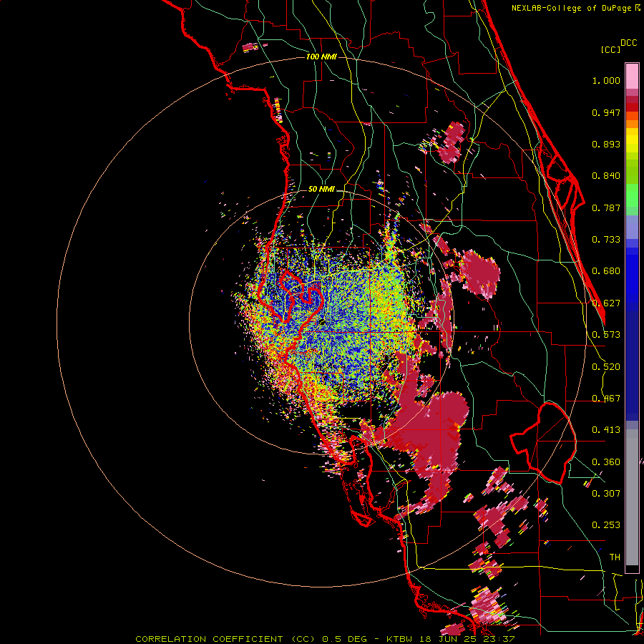
Task: Click the 0.680 color scale value
Action: point(606,271)
